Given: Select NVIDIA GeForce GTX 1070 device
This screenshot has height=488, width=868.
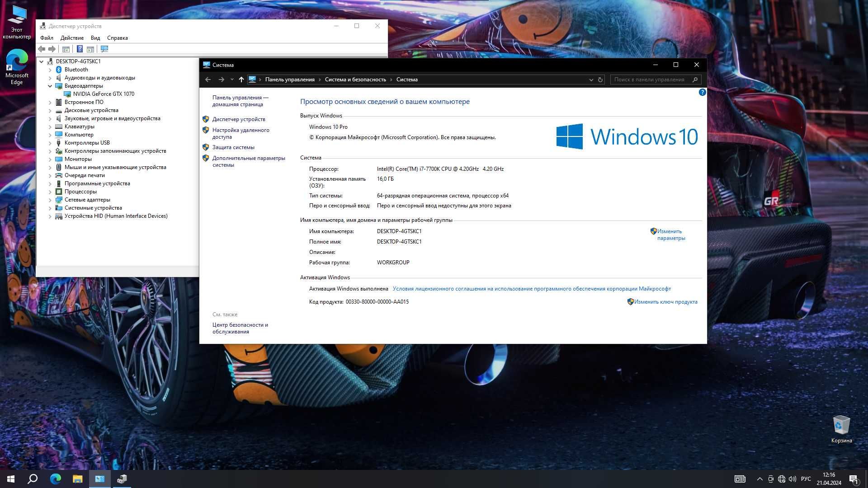Looking at the screenshot, I should click(104, 94).
